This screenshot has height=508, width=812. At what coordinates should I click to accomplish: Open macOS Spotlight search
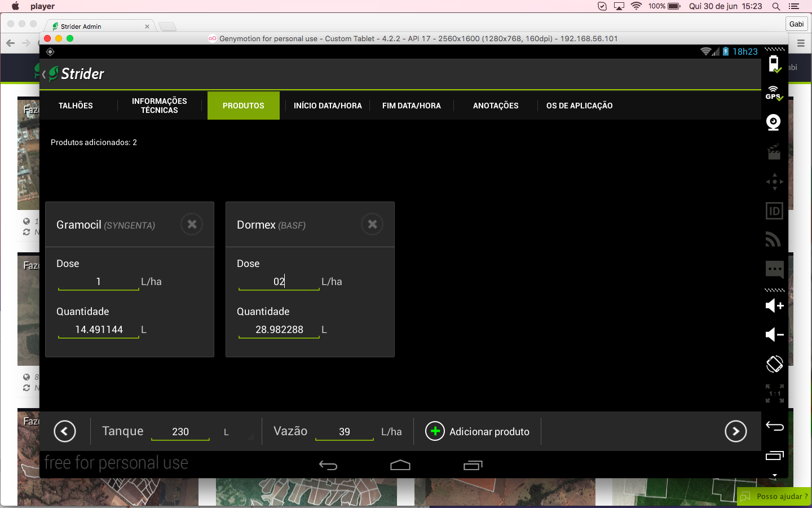776,6
